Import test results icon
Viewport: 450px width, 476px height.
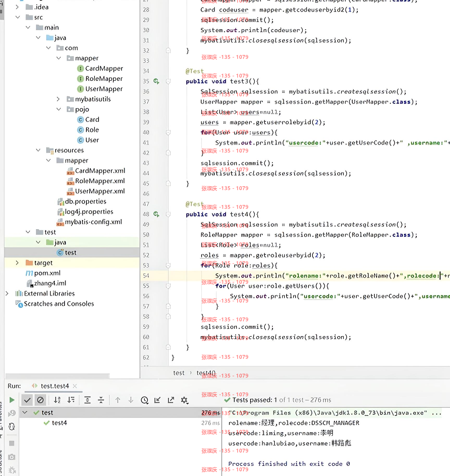(157, 400)
